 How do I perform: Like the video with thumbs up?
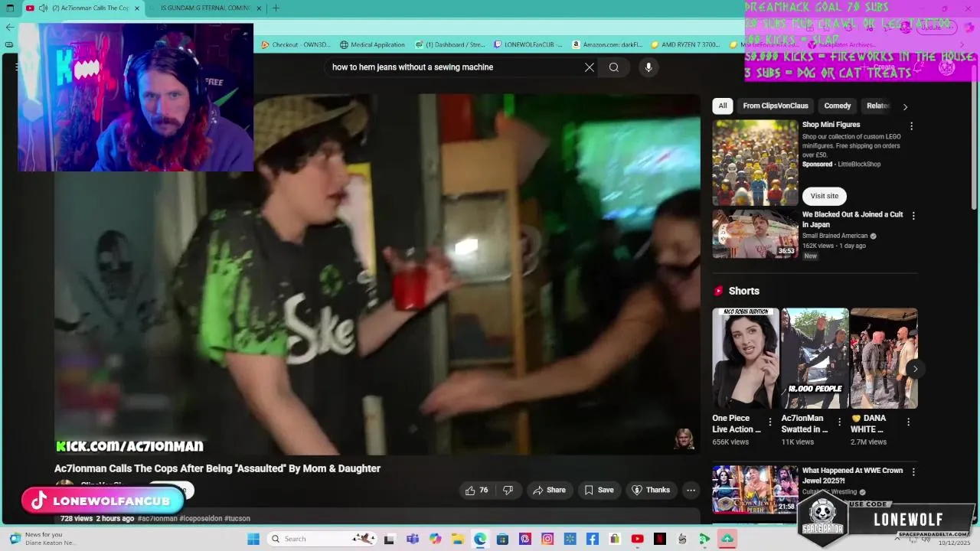pyautogui.click(x=477, y=490)
